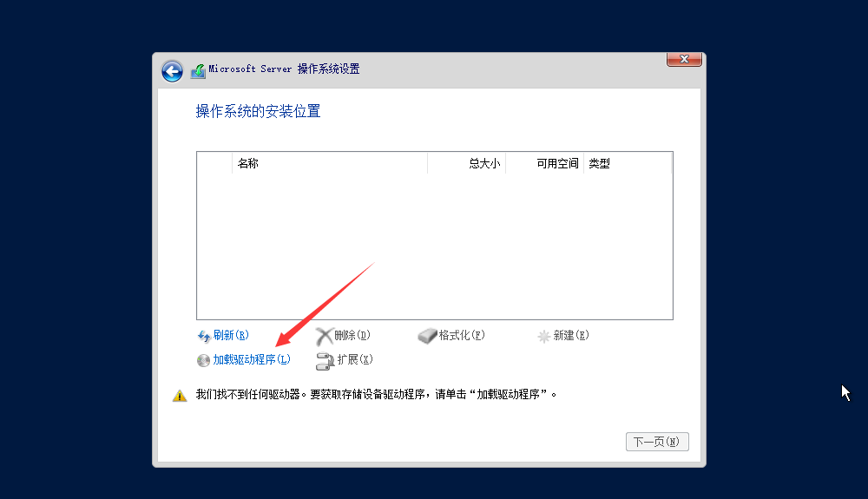
Task: Click the starburst icon beside 新建
Action: [544, 336]
